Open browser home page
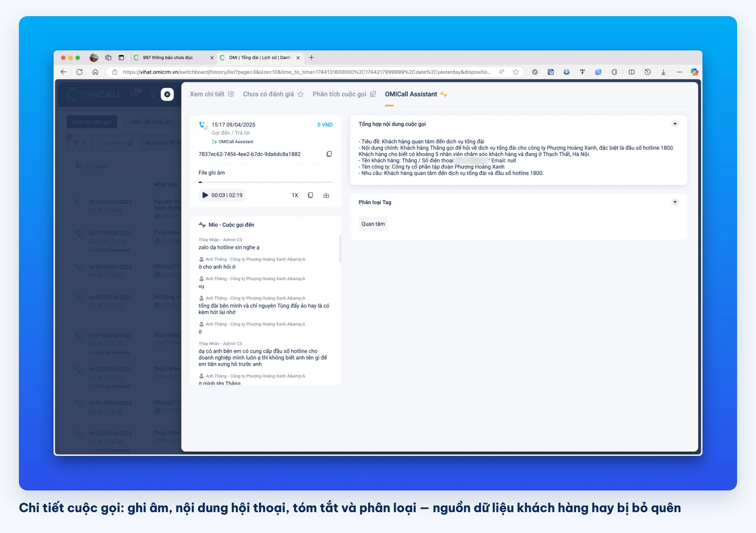The height and width of the screenshot is (533, 756). coord(95,72)
